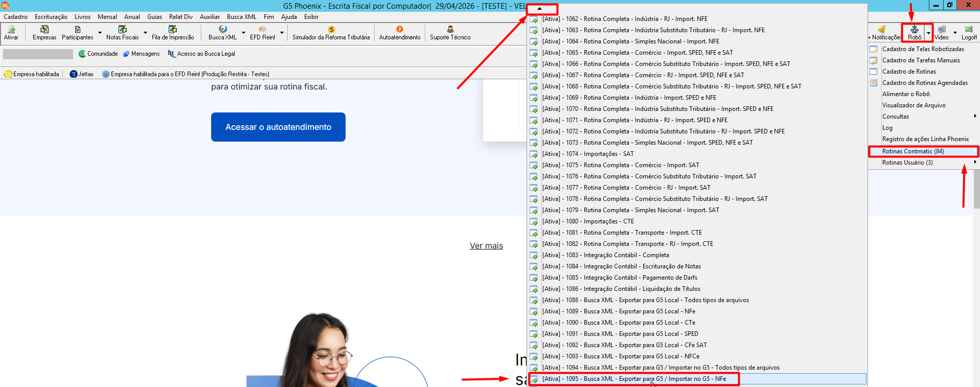
Task: Expand the Notas Fiscais dropdown arrow
Action: click(x=145, y=33)
